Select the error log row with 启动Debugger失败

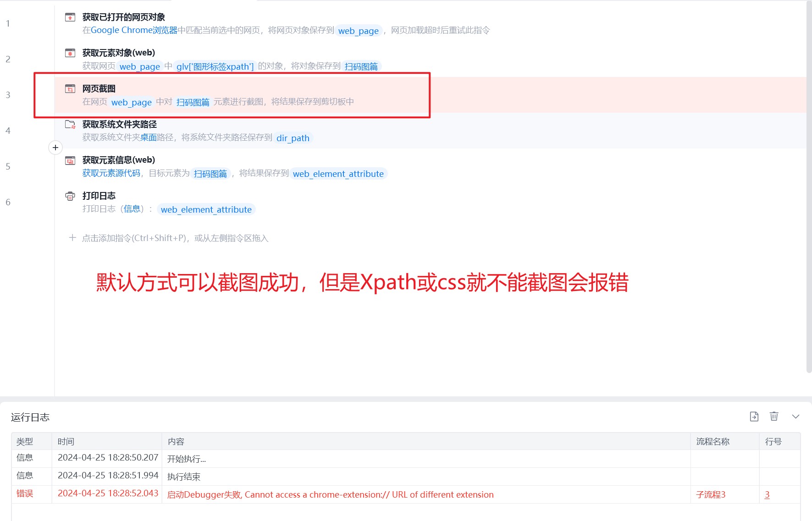click(x=406, y=494)
